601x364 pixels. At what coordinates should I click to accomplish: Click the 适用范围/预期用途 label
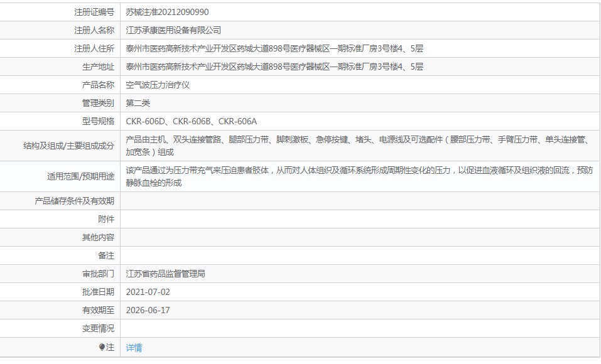point(81,176)
